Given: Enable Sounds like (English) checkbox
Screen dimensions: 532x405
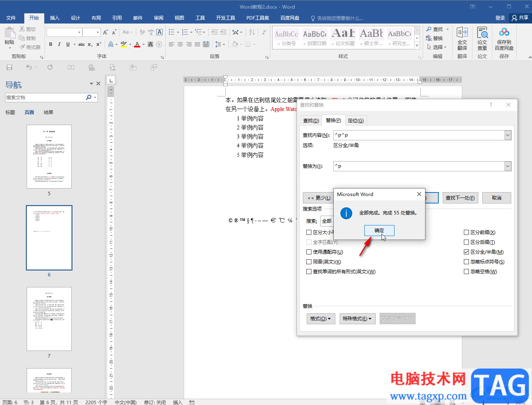Looking at the screenshot, I should (309, 262).
